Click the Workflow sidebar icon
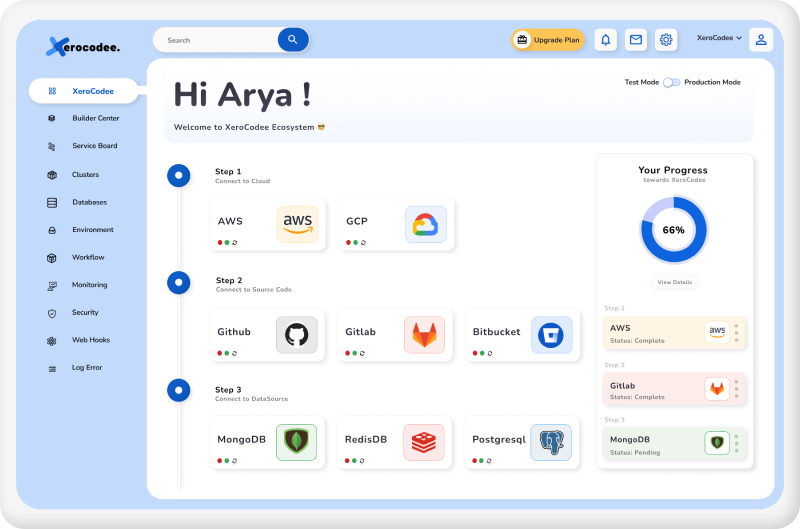The image size is (800, 529). click(x=52, y=258)
